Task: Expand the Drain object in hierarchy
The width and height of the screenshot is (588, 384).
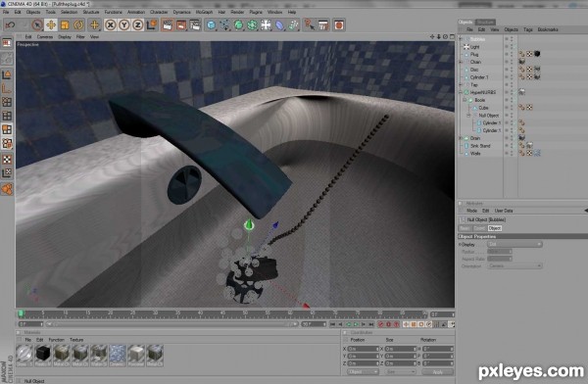Action: pos(462,138)
